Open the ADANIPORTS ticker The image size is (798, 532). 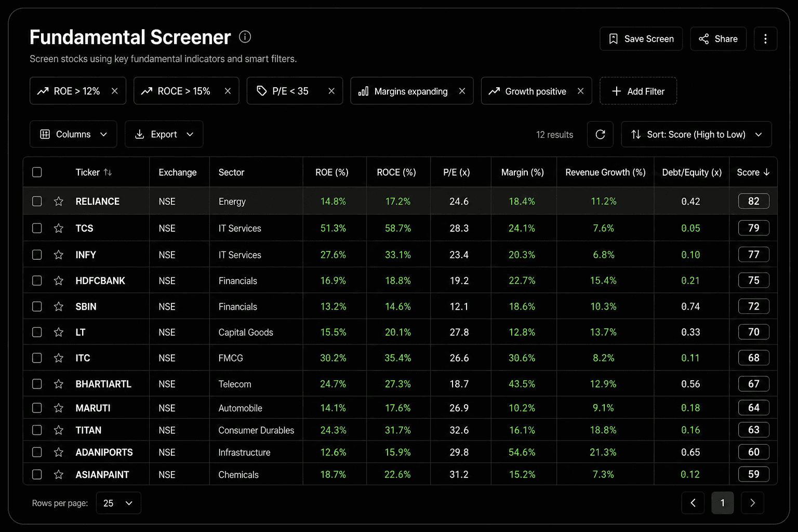(x=104, y=453)
